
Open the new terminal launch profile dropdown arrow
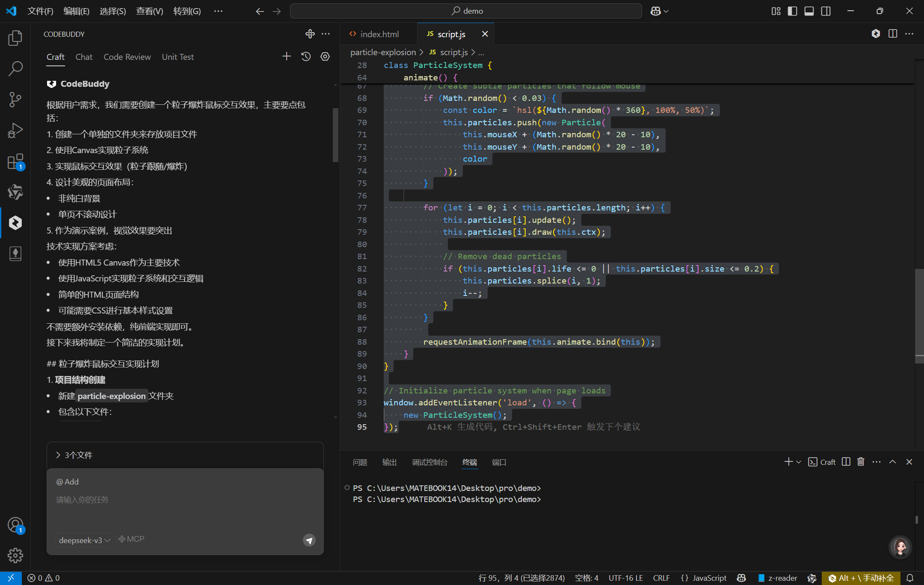point(799,462)
